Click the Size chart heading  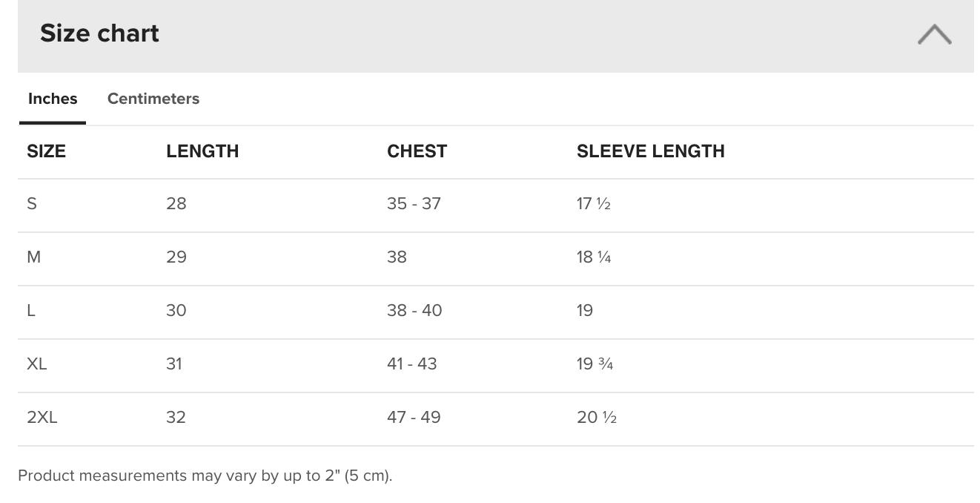pos(99,33)
